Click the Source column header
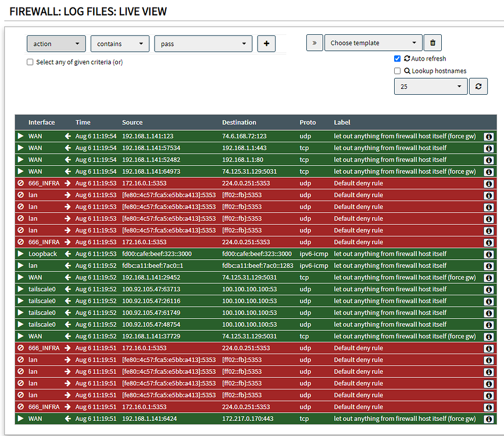The width and height of the screenshot is (504, 436). [x=132, y=123]
